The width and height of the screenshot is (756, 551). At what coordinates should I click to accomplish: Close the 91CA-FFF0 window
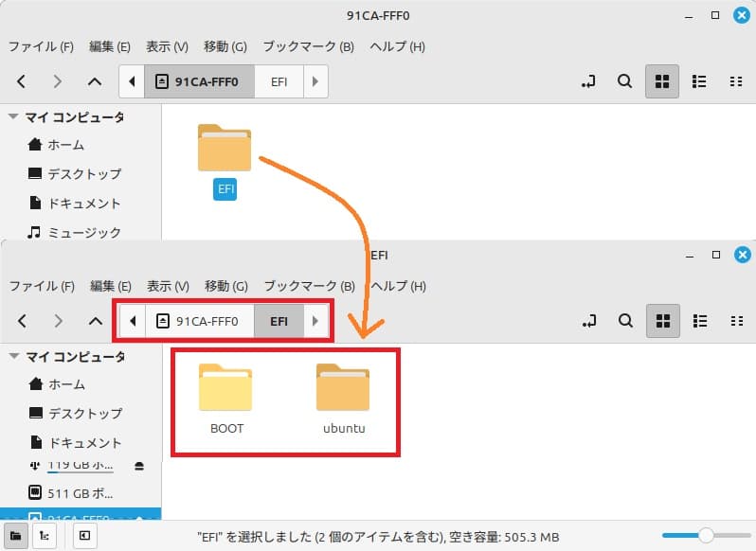pyautogui.click(x=742, y=15)
